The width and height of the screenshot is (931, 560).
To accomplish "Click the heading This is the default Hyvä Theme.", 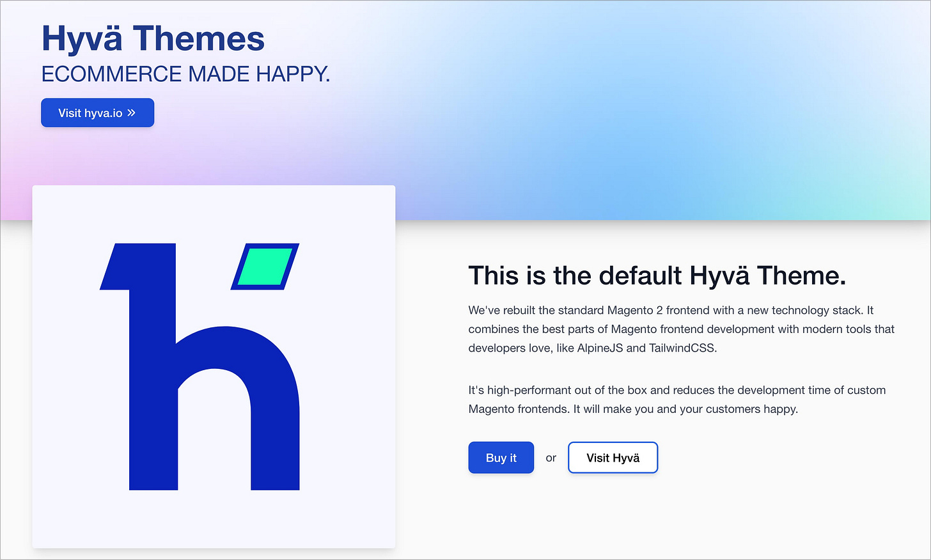I will [657, 276].
